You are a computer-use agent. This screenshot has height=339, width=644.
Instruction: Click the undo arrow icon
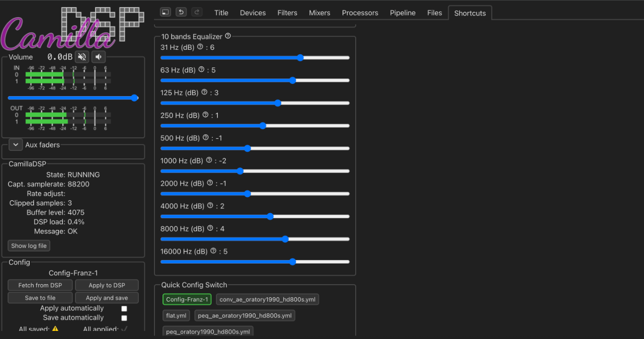pos(181,12)
